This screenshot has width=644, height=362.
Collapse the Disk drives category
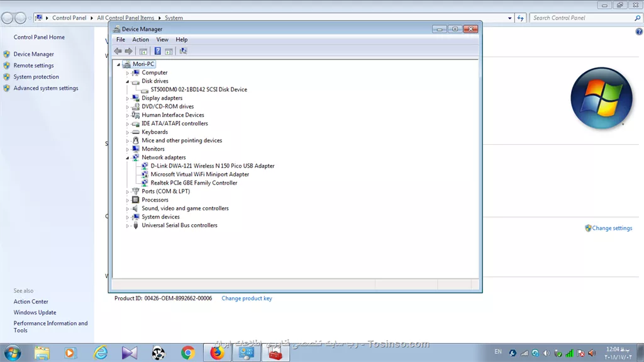pyautogui.click(x=127, y=81)
